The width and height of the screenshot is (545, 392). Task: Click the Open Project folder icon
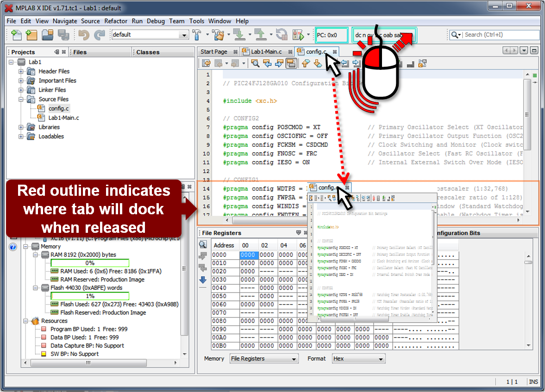[47, 35]
